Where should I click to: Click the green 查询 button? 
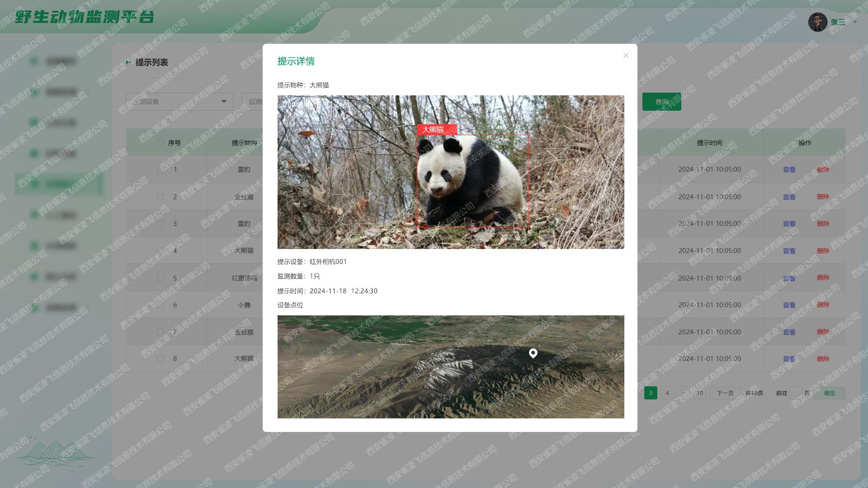click(661, 102)
